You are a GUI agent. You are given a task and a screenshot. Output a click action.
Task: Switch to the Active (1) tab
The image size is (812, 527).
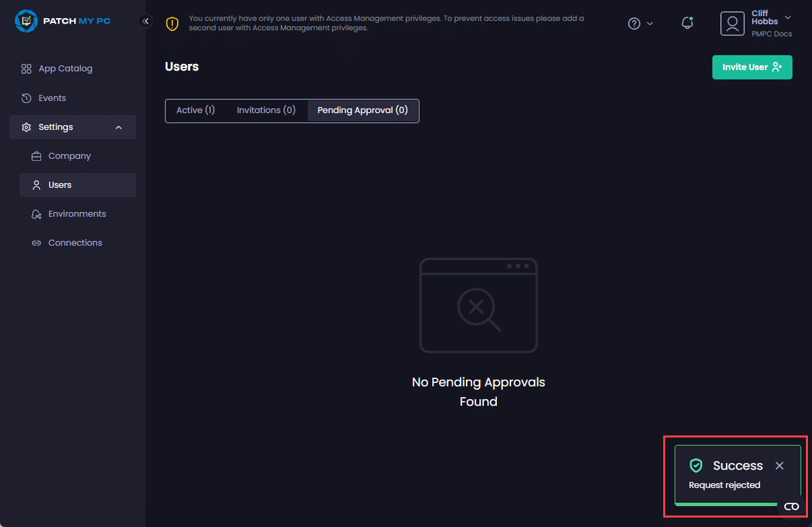(195, 110)
